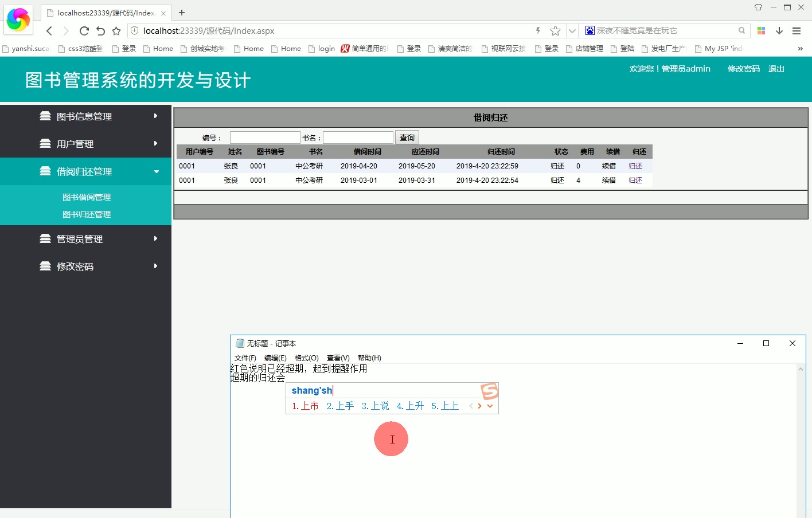
Task: Click the sidebar 修改密码 stack icon
Action: point(45,266)
